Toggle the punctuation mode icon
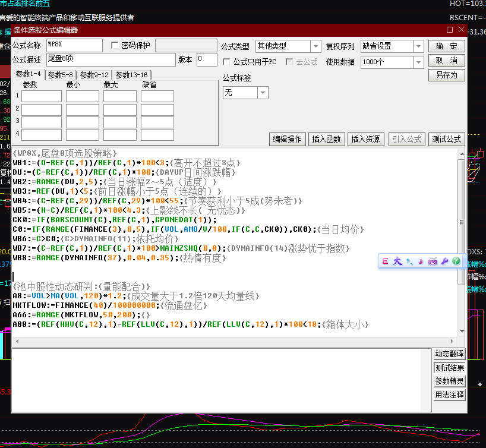Image resolution: width=486 pixels, height=448 pixels. click(x=409, y=261)
